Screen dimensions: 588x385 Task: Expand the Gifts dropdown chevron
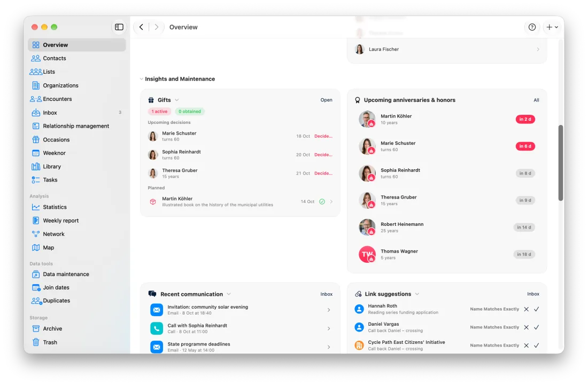(x=176, y=100)
